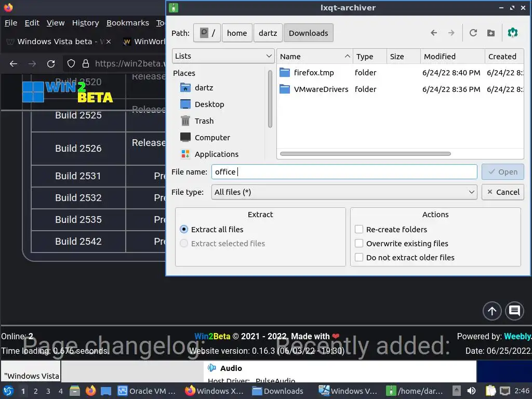Click Firefox back button
The width and height of the screenshot is (532, 399).
point(14,63)
